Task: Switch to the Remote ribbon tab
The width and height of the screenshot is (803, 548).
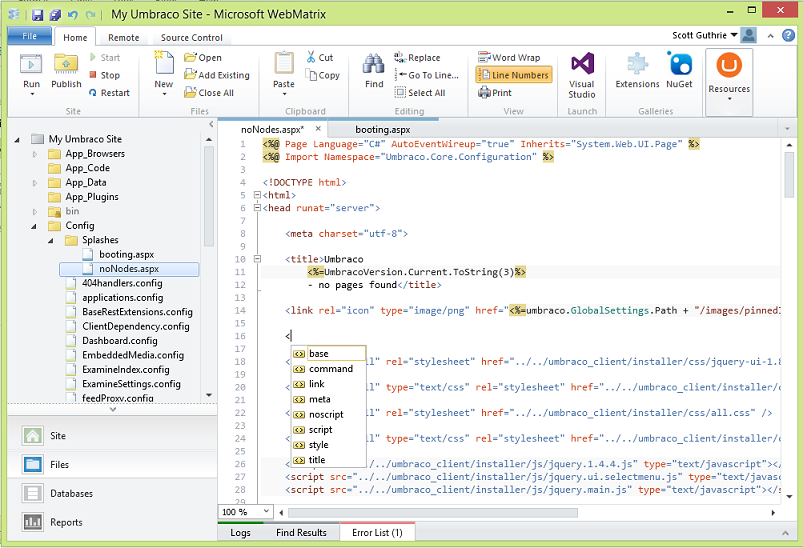Action: pyautogui.click(x=123, y=37)
